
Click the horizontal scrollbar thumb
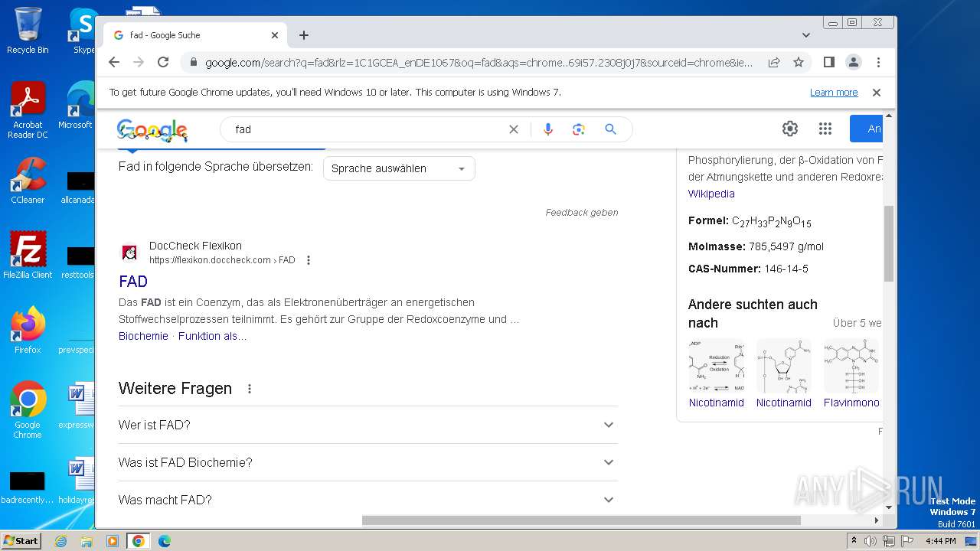(581, 520)
